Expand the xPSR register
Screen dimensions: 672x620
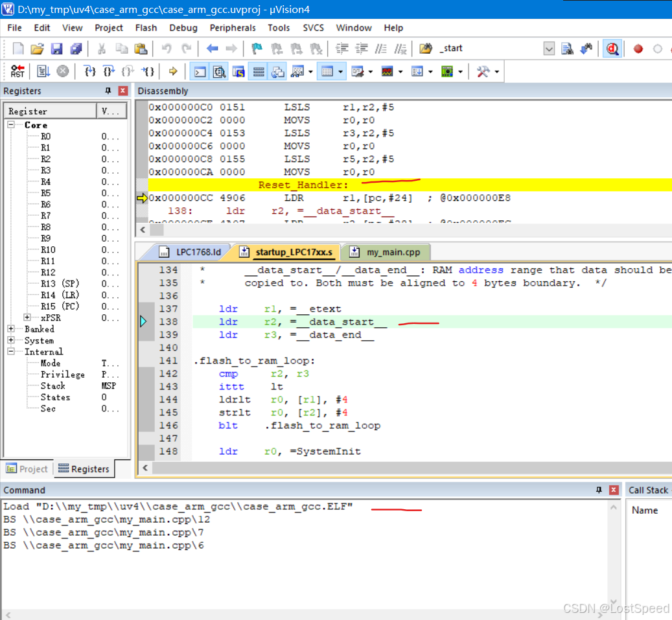(x=27, y=317)
